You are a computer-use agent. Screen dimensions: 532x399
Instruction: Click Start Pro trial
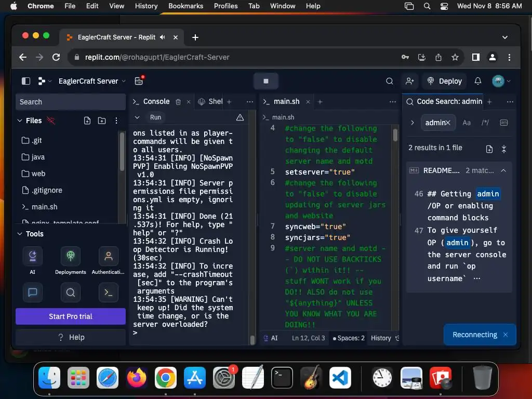pyautogui.click(x=71, y=316)
